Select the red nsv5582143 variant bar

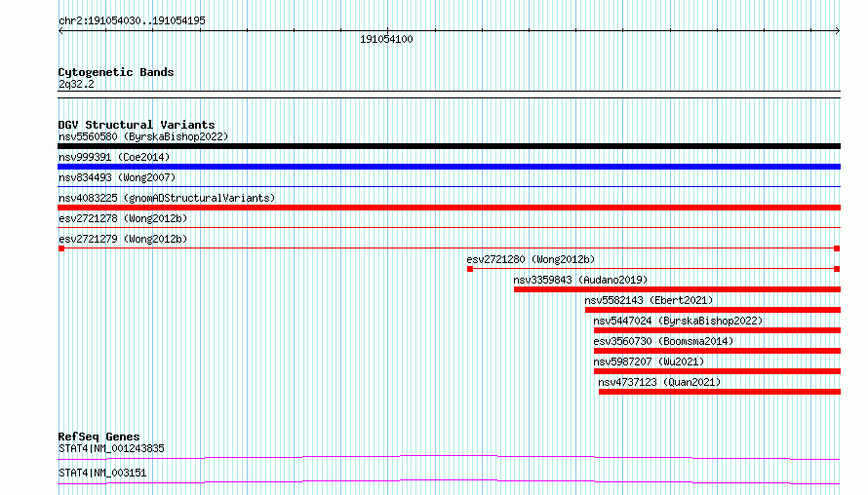[713, 310]
